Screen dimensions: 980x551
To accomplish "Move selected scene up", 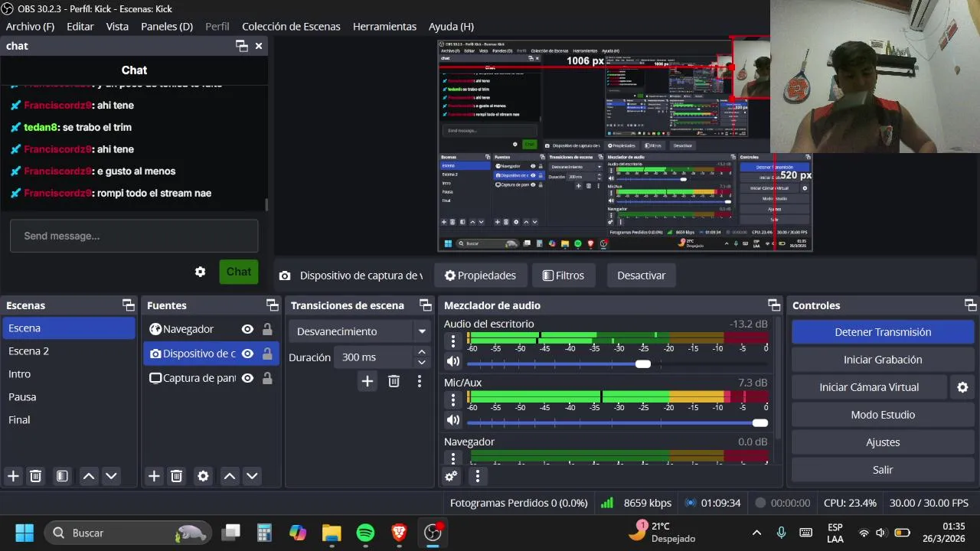I will [89, 476].
